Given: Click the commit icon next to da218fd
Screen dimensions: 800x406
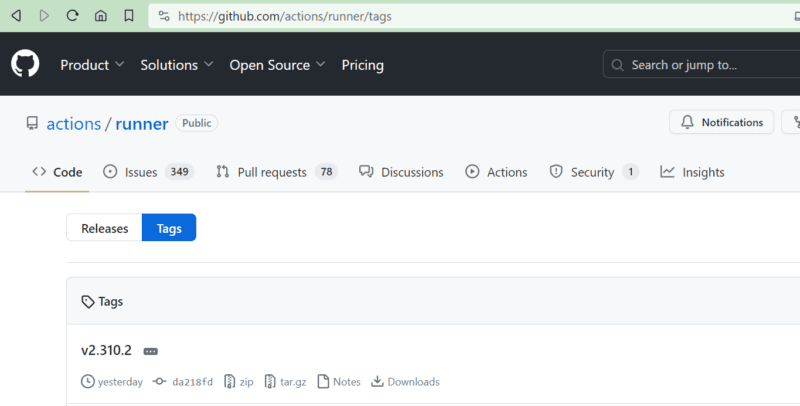Looking at the screenshot, I should [x=159, y=382].
